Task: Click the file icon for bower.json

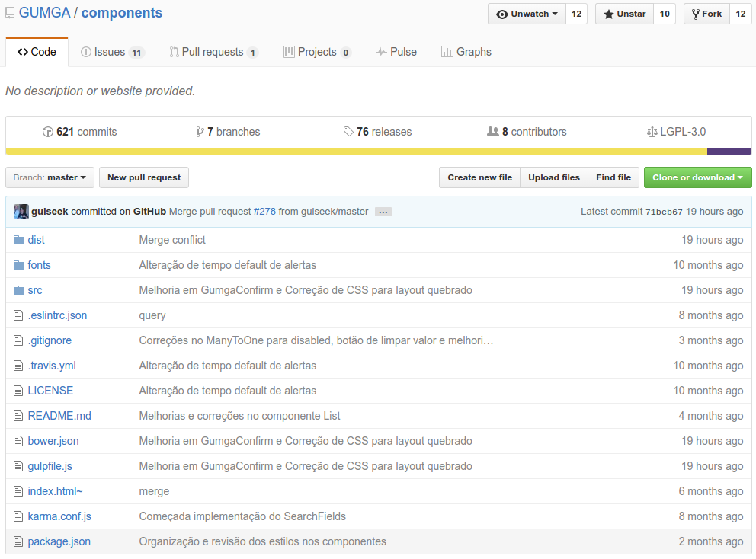Action: pyautogui.click(x=18, y=441)
